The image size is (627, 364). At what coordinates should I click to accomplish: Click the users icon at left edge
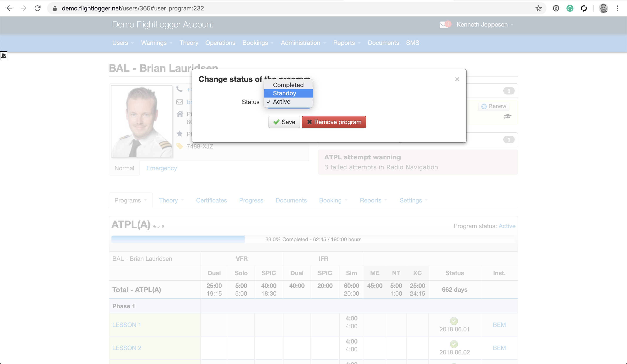4,56
